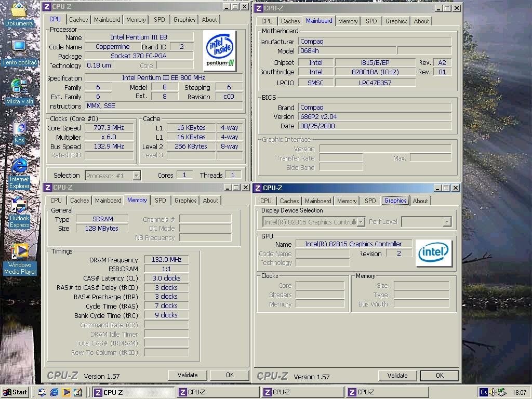Viewport: 532px width, 399px height.
Task: Click the Multiplier x 6.0 value
Action: click(109, 137)
